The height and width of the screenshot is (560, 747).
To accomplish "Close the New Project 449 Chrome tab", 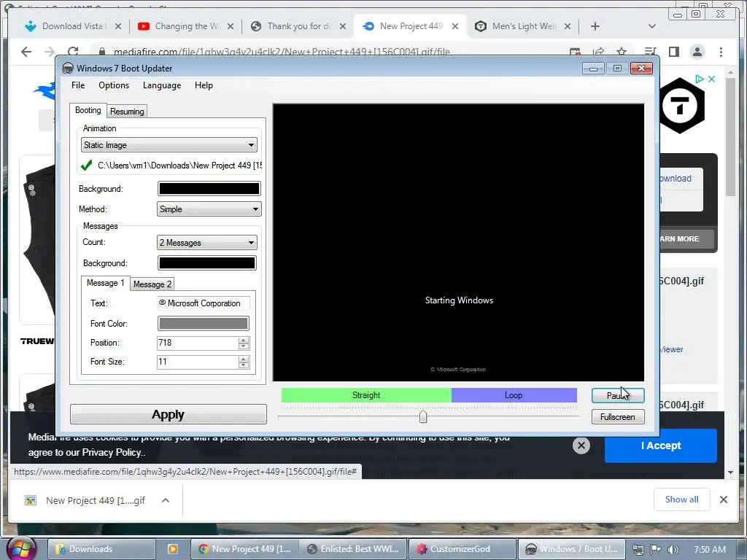I will click(455, 26).
